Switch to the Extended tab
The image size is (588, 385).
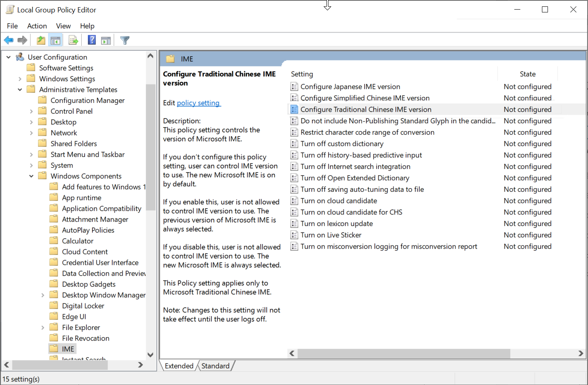[179, 366]
